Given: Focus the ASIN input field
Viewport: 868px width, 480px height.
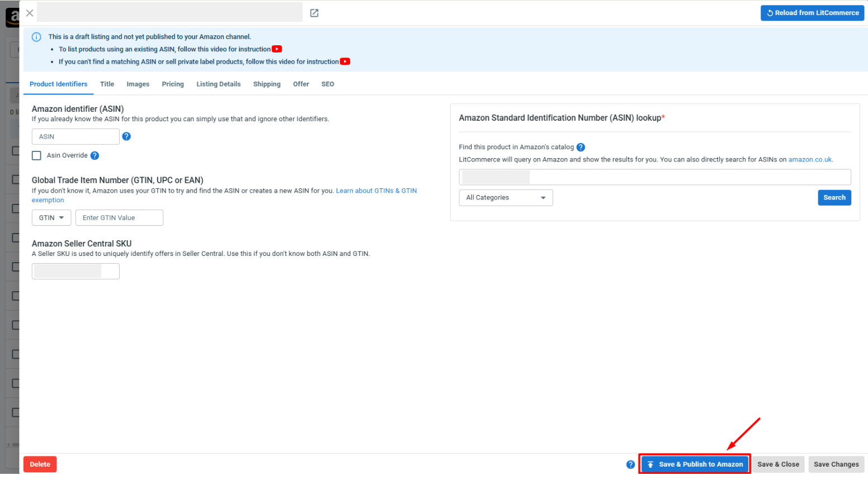Looking at the screenshot, I should coord(76,136).
